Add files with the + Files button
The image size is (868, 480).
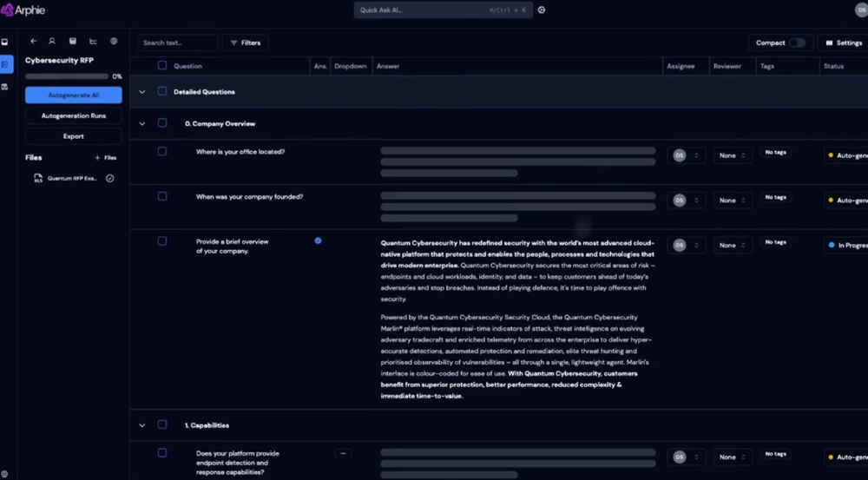[x=106, y=158]
